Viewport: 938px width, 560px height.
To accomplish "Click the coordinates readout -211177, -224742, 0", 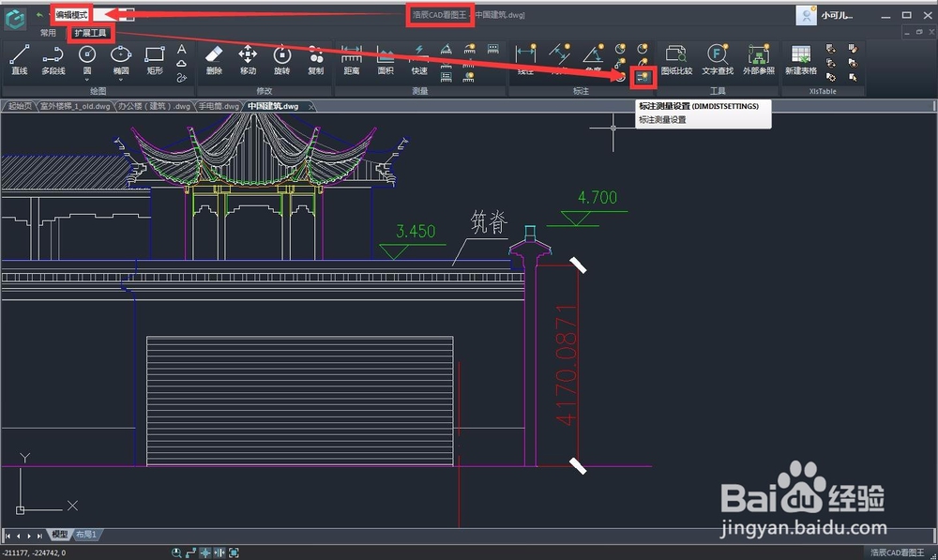I will [x=35, y=552].
